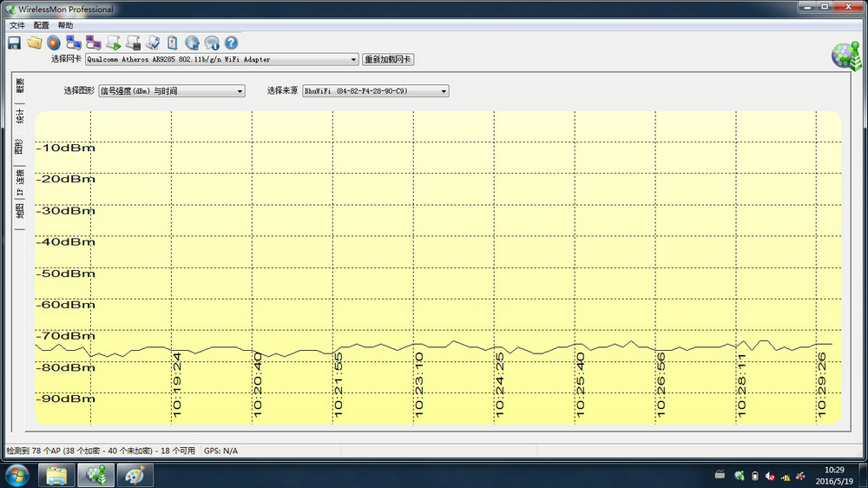Click the orange target icon in toolbar
The width and height of the screenshot is (868, 488).
pos(54,43)
